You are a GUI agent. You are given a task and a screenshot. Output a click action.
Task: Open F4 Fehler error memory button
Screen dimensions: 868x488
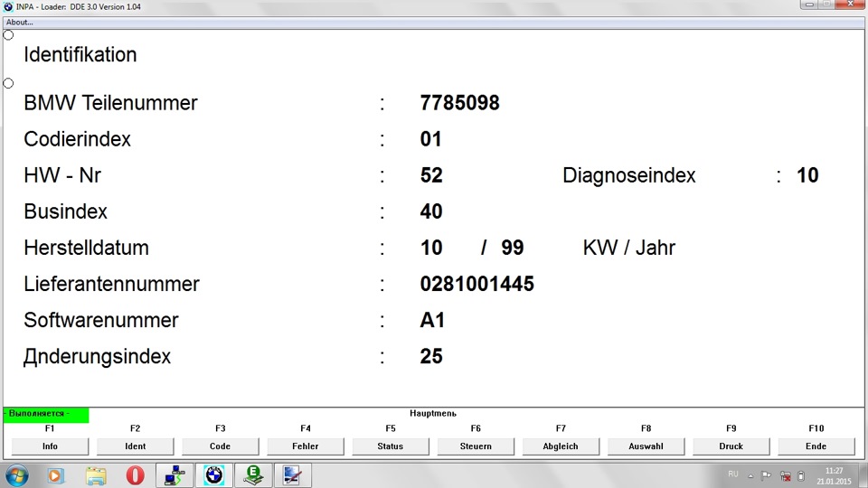coord(306,446)
